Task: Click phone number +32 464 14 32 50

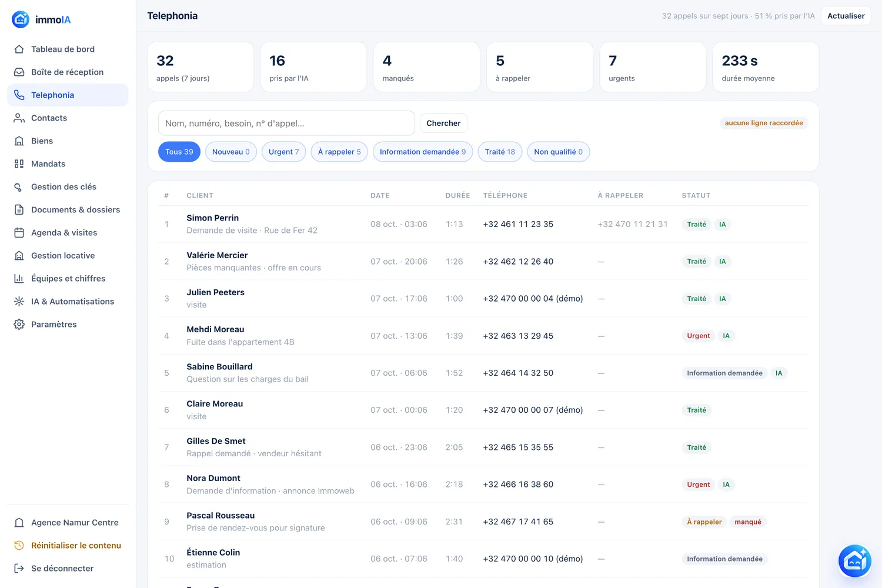Action: point(518,373)
